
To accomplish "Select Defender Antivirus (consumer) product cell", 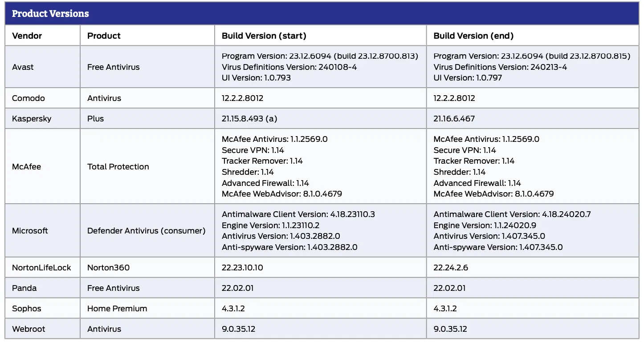I will click(146, 231).
